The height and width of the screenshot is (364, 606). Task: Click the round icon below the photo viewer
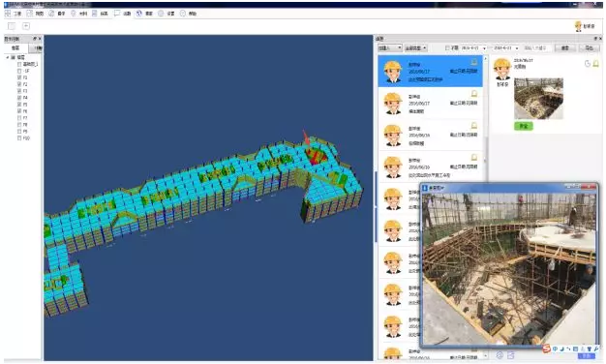pyautogui.click(x=500, y=354)
